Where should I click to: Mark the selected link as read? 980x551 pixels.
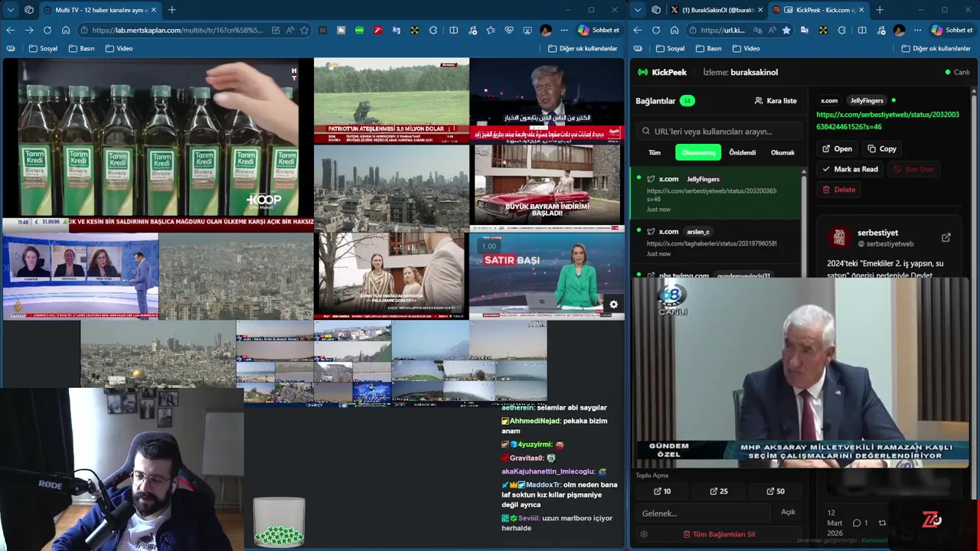click(x=850, y=169)
